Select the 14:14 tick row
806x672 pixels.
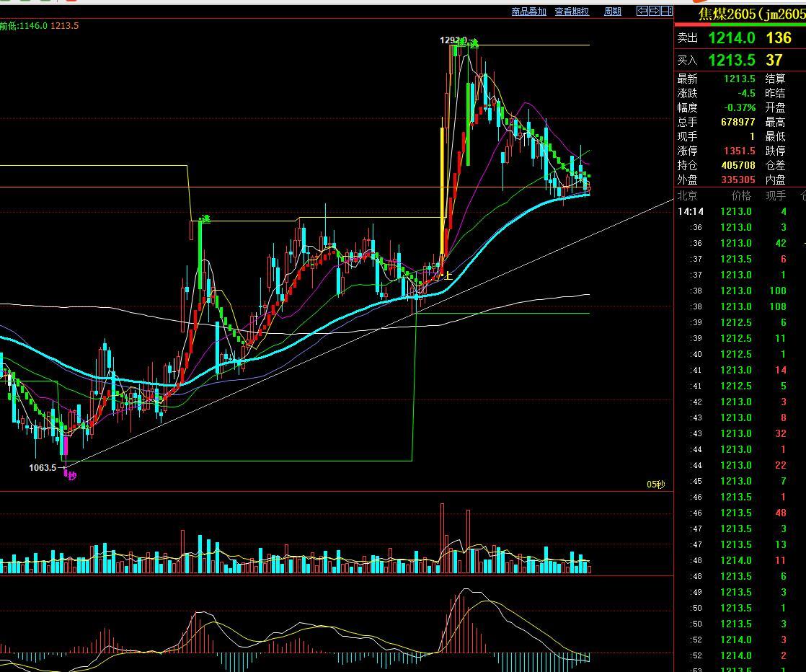tap(740, 211)
